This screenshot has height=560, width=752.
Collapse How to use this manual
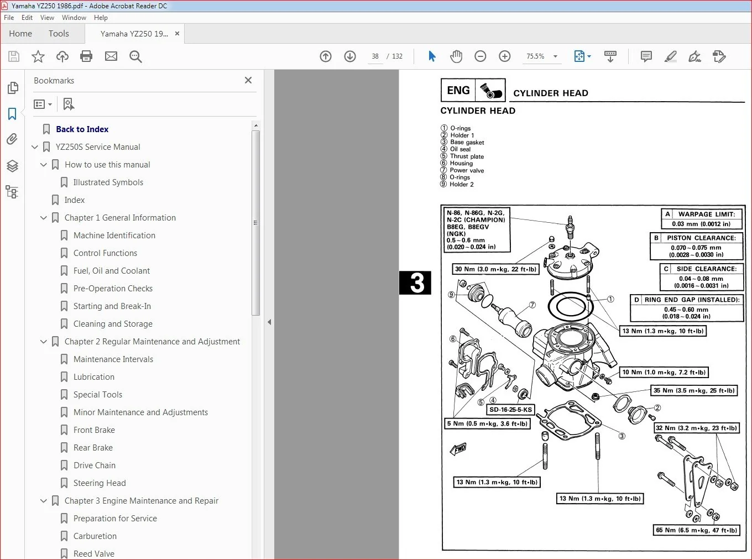coord(44,165)
